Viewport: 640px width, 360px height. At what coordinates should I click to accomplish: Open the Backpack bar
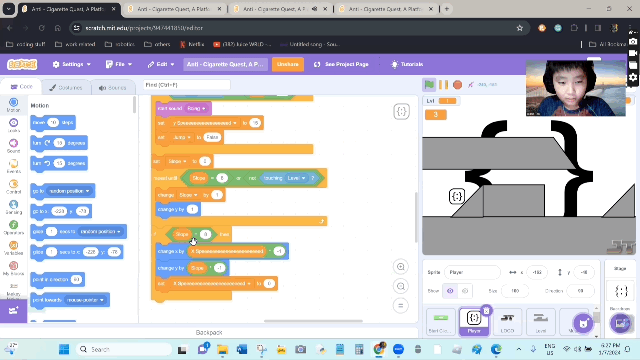point(209,332)
